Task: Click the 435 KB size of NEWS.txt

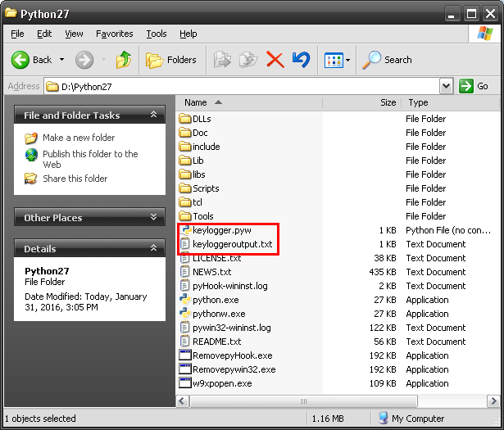Action: [383, 272]
